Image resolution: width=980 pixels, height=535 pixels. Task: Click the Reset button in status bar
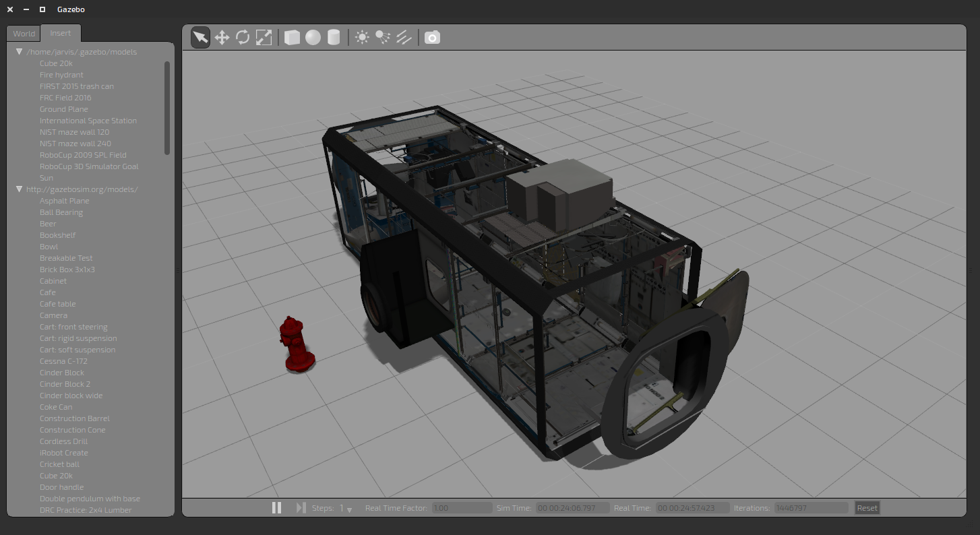(x=867, y=508)
